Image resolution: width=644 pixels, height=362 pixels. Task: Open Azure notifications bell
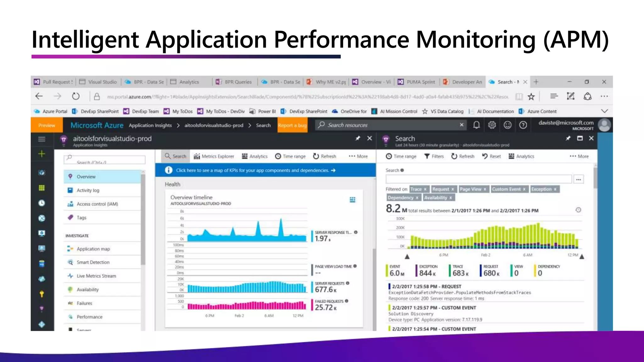click(476, 125)
